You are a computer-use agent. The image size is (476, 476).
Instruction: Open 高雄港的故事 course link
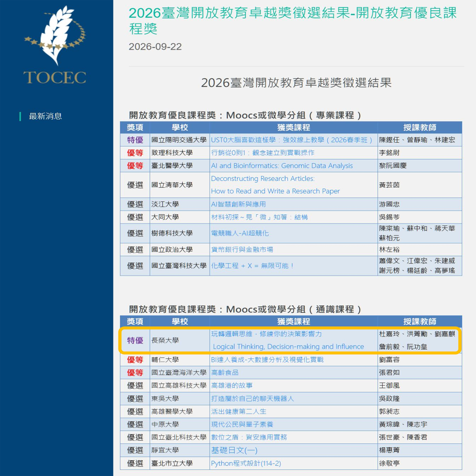tap(231, 385)
